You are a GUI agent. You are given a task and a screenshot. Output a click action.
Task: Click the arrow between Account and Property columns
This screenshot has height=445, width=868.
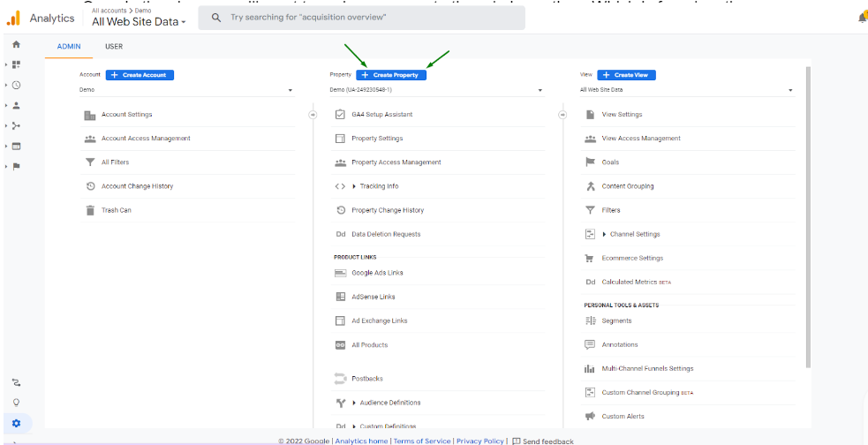click(x=313, y=115)
